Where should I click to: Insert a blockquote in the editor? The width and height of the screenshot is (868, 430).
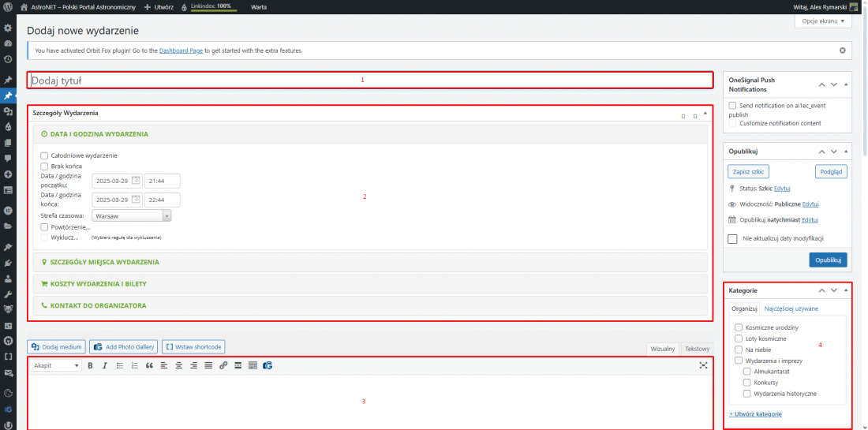point(148,365)
